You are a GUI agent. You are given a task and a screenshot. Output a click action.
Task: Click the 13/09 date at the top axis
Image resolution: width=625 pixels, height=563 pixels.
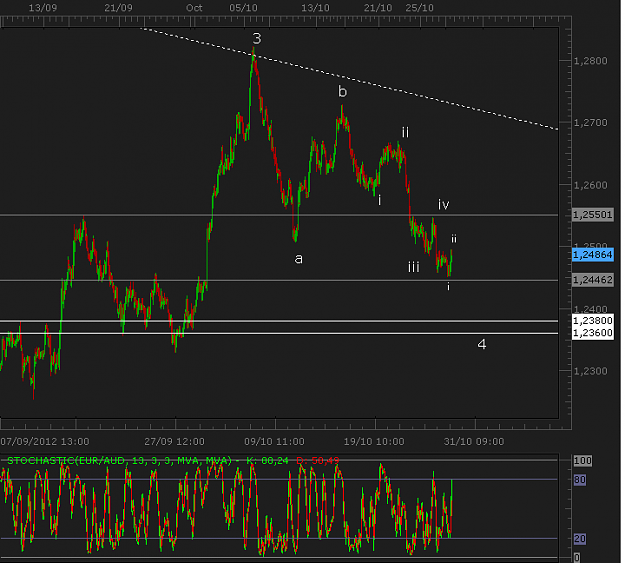(43, 8)
